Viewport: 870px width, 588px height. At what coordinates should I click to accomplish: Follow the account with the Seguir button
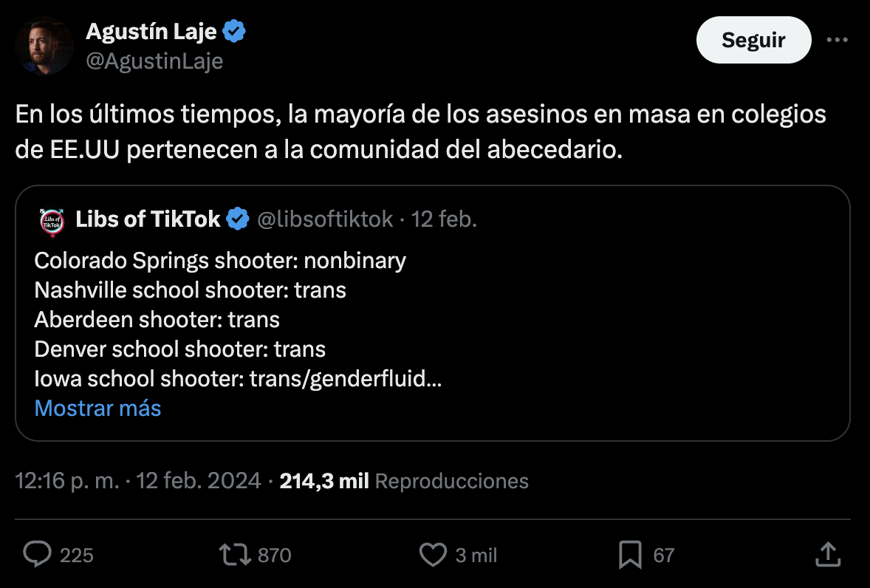(x=753, y=40)
